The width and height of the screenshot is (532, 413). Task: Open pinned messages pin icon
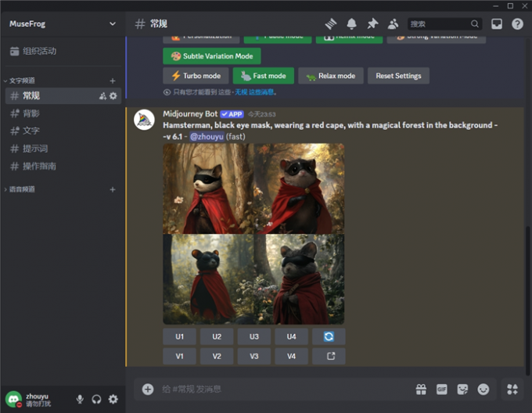pyautogui.click(x=372, y=23)
